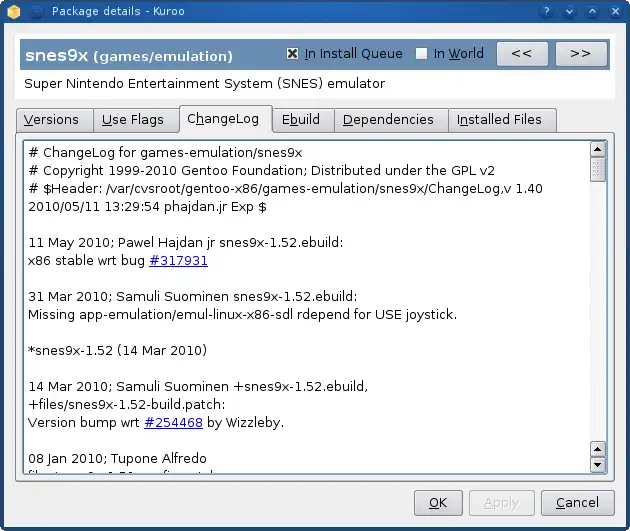
Task: Click the changelog scrollbar thumb handle
Action: pyautogui.click(x=598, y=170)
